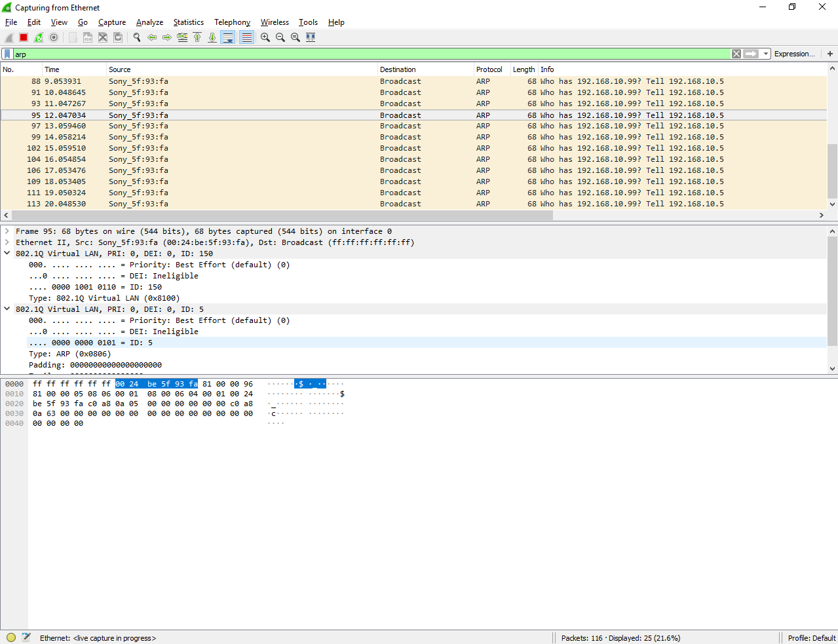The height and width of the screenshot is (644, 838).
Task: Restart the current capture
Action: click(38, 37)
